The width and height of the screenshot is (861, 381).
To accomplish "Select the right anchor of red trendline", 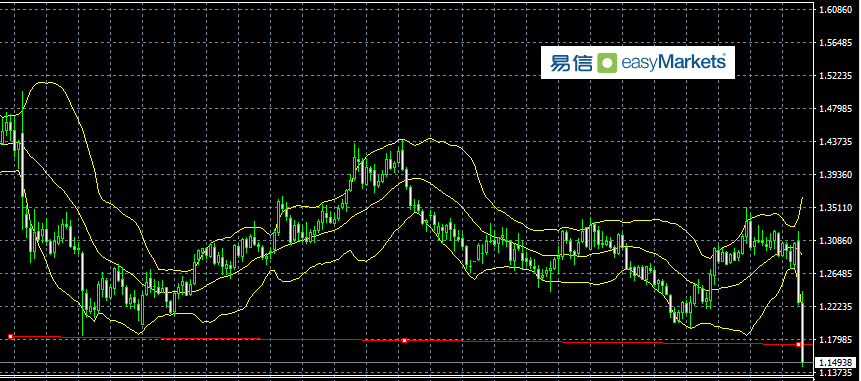I will 798,344.
